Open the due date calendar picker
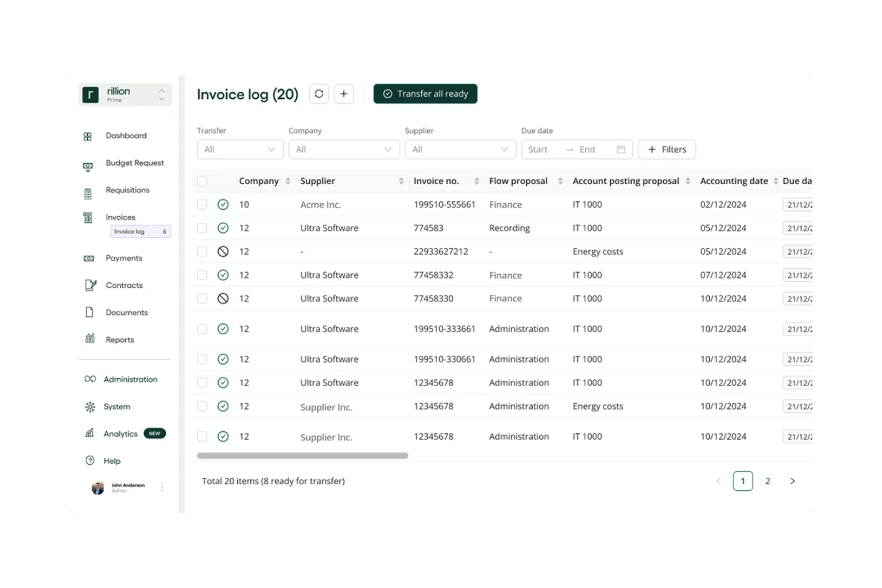Screen dimensions: 882x588 pos(622,149)
